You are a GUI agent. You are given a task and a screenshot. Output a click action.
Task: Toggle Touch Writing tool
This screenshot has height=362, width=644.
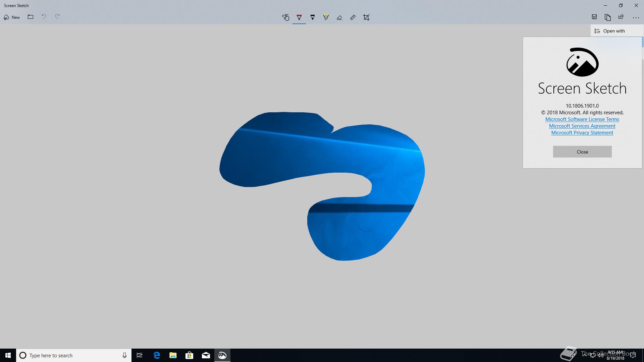[286, 17]
